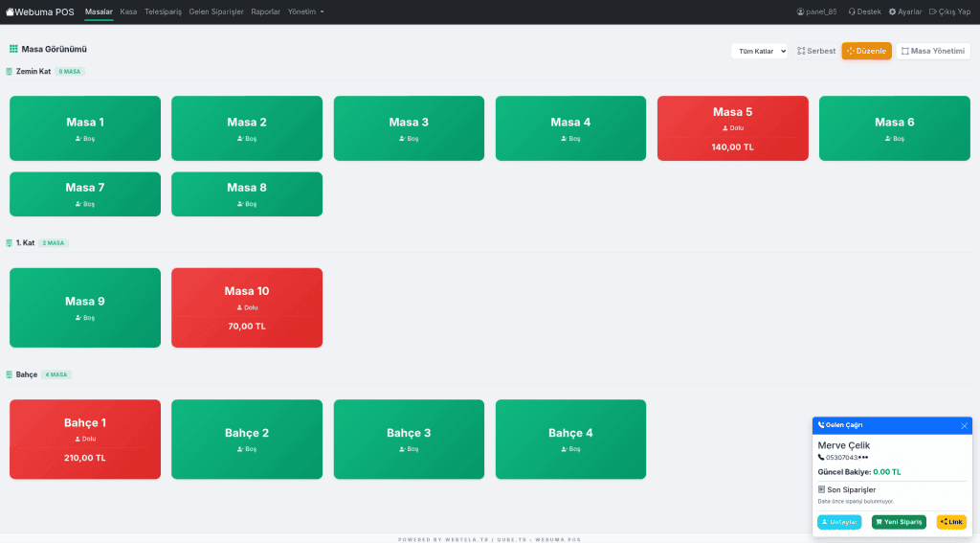
Task: Switch to the Kasa tab
Action: pyautogui.click(x=128, y=11)
